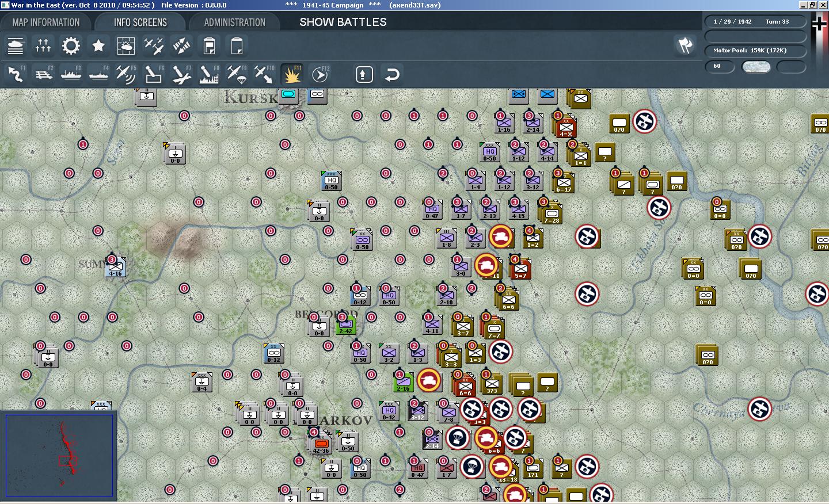
Task: Click the crossed arrows info icon
Action: point(181,45)
